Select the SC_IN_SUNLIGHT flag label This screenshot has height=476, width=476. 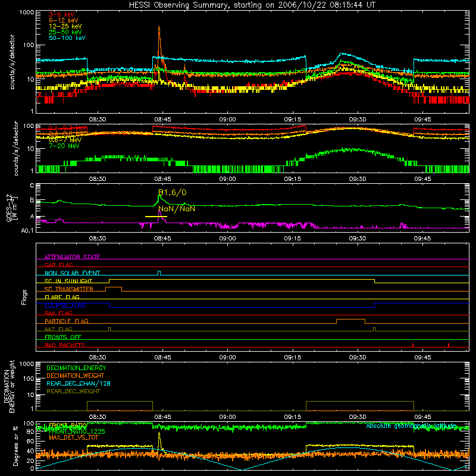click(68, 281)
